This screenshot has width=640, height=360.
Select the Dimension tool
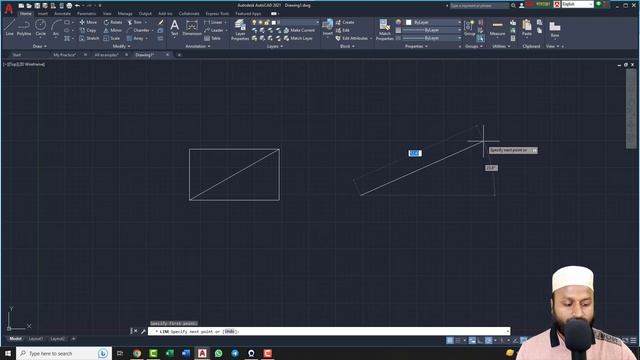click(x=191, y=28)
